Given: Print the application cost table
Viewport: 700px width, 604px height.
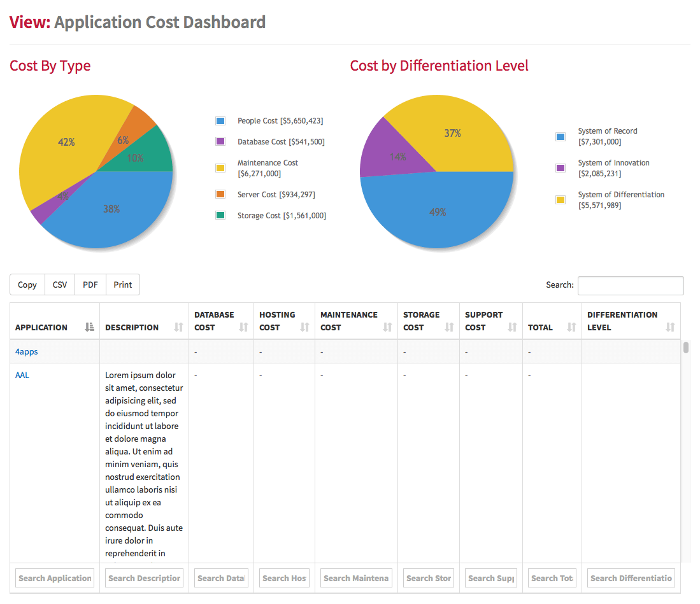Looking at the screenshot, I should point(122,284).
